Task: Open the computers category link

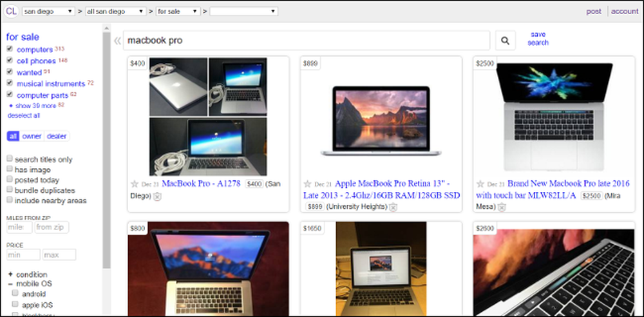Action: [35, 50]
